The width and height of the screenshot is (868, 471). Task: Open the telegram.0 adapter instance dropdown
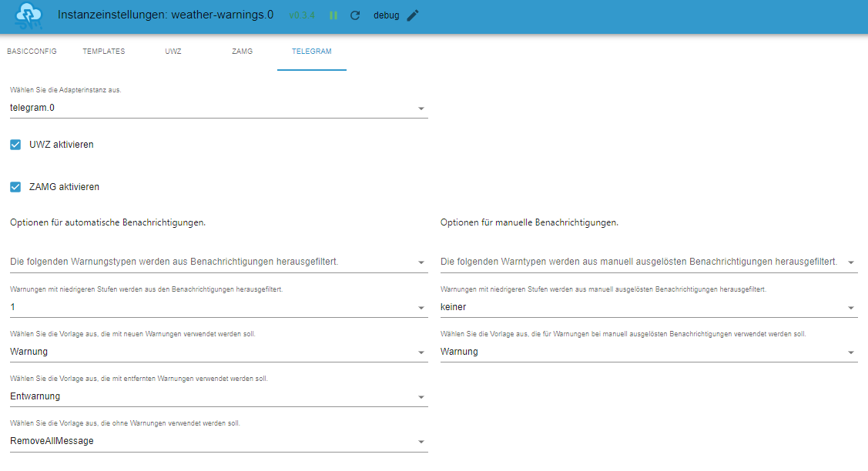point(218,108)
